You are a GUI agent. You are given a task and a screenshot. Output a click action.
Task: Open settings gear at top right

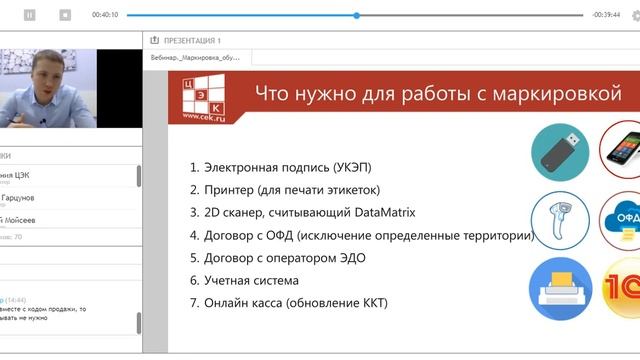(x=636, y=16)
